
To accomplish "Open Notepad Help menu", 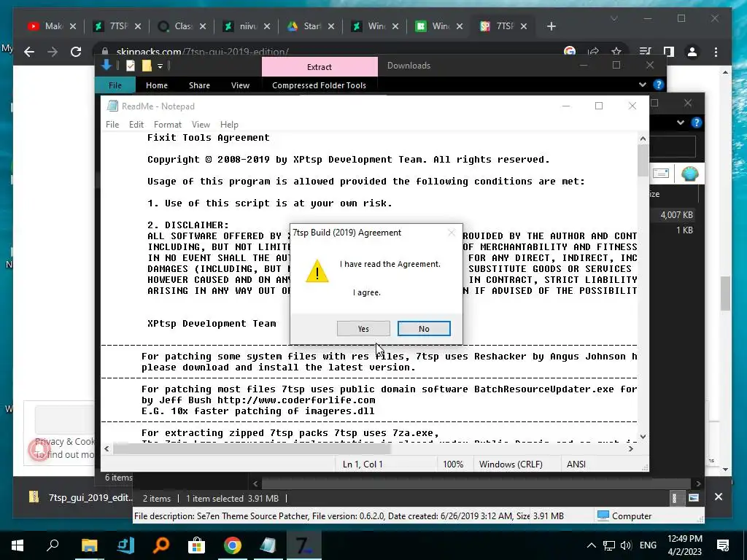I will pyautogui.click(x=228, y=124).
